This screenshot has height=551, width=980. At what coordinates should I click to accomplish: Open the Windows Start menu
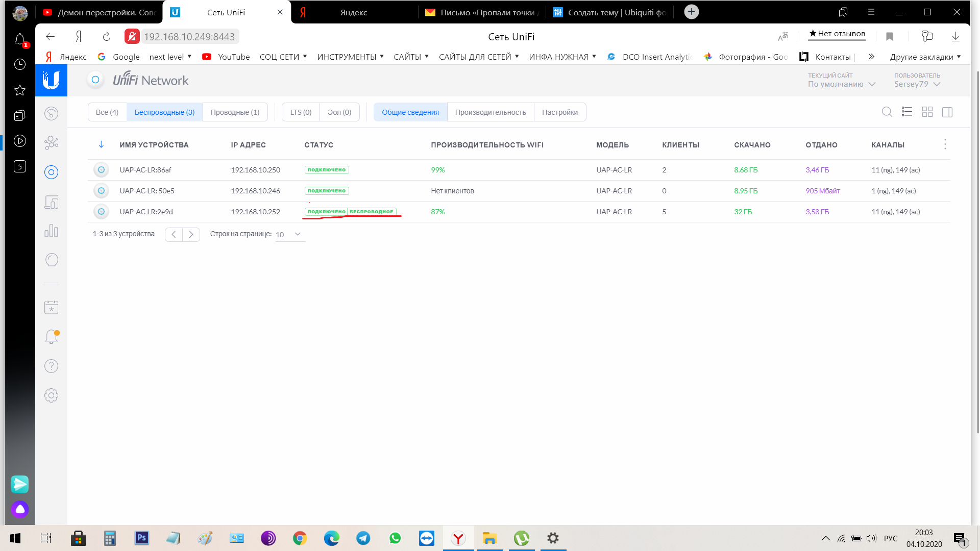click(x=15, y=538)
